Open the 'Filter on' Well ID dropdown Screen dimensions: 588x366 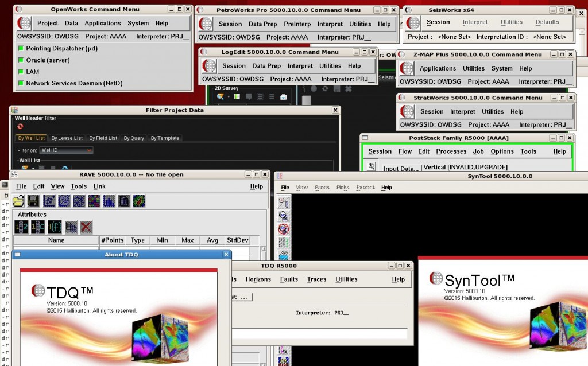tap(67, 150)
